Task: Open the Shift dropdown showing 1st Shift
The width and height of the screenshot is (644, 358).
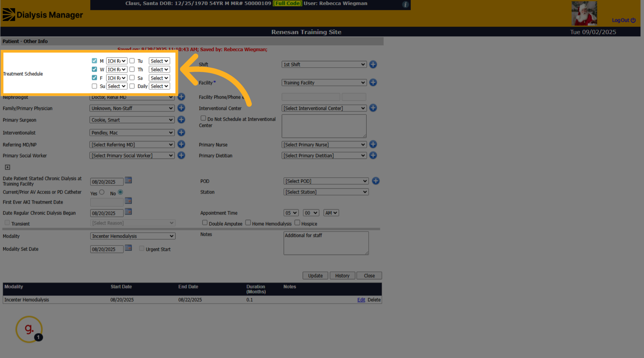Action: pos(324,64)
